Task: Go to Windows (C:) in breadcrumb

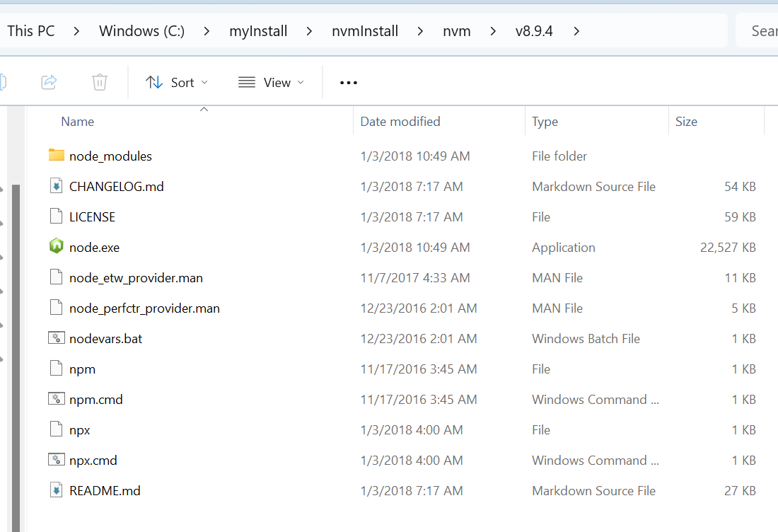Action: click(x=142, y=30)
